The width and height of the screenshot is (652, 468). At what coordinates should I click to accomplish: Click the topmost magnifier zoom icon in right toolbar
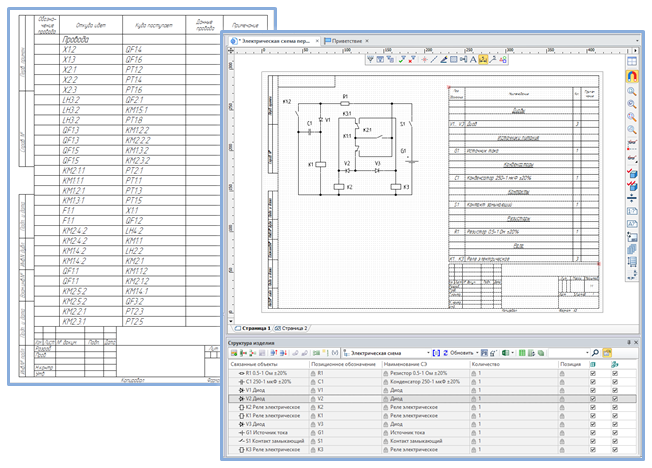coord(631,91)
